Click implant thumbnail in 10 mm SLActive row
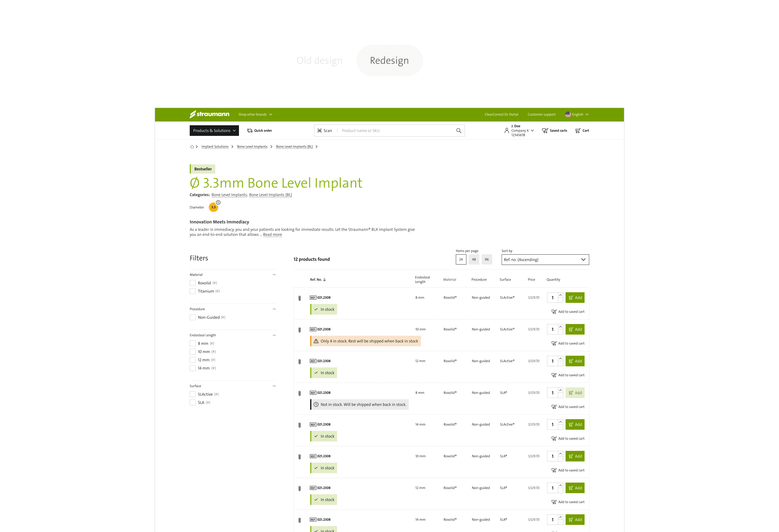Screen dimensions: 779x532 coord(300,330)
